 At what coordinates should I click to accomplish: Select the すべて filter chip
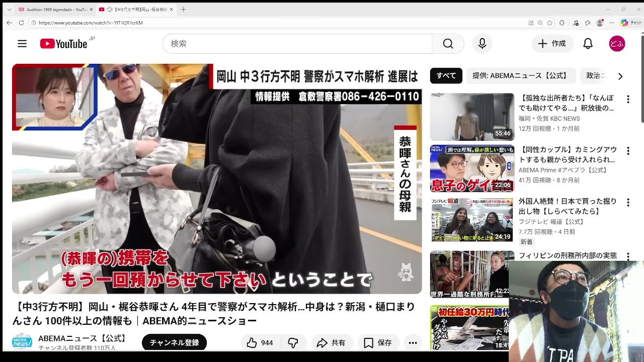(x=446, y=76)
